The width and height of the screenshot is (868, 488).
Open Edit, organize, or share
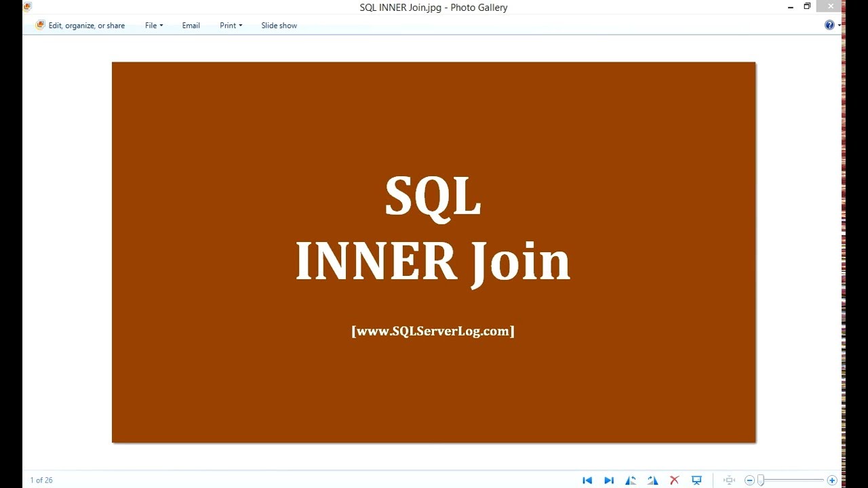point(81,25)
